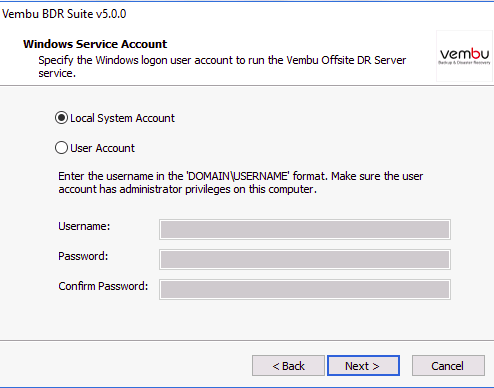
Task: Go back with the '< Back' button
Action: pyautogui.click(x=288, y=366)
